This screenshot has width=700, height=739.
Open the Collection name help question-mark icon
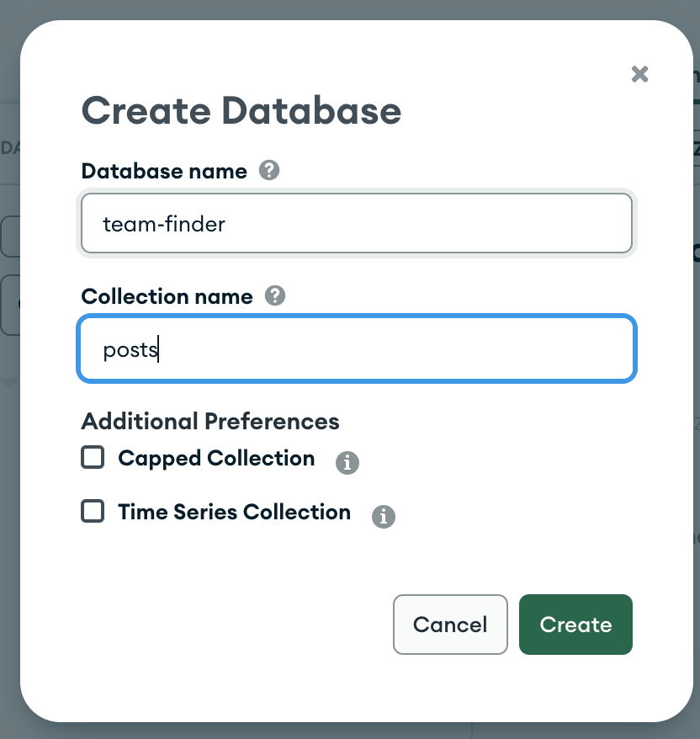click(275, 295)
